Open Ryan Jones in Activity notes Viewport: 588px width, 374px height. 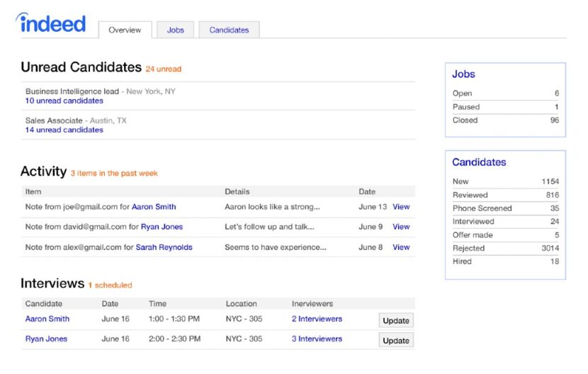tap(162, 227)
